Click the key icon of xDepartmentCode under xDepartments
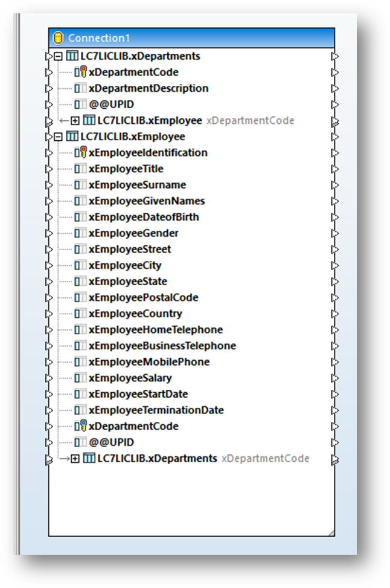Screen dimensions: 390x588 click(x=80, y=72)
